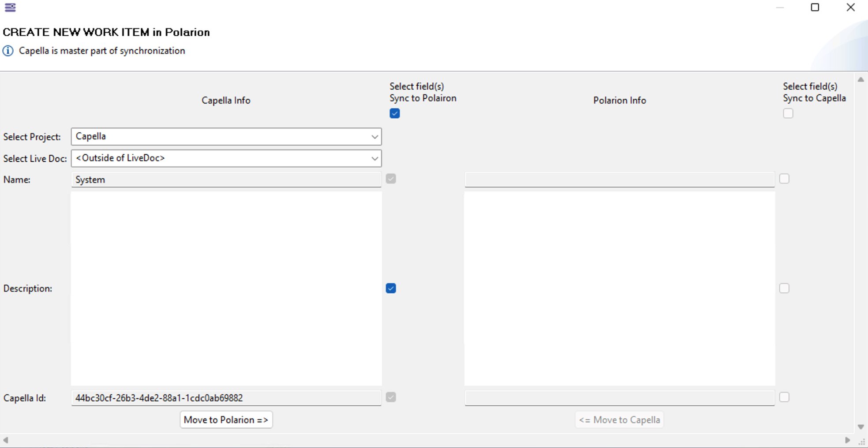Click the app menu icon in title bar
The width and height of the screenshot is (868, 448).
(x=10, y=7)
